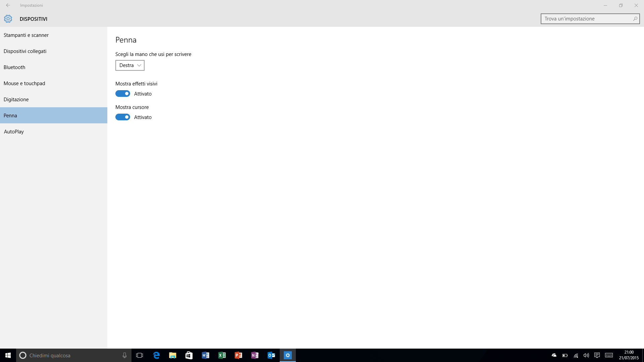Close the Impostazioni window
Image resolution: width=644 pixels, height=362 pixels.
[636, 5]
